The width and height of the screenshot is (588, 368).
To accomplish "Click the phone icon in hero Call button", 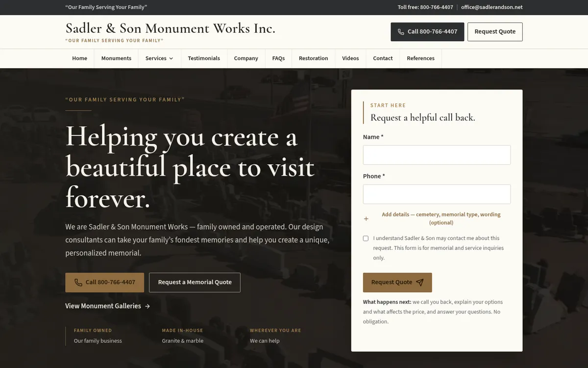I will [x=78, y=283].
